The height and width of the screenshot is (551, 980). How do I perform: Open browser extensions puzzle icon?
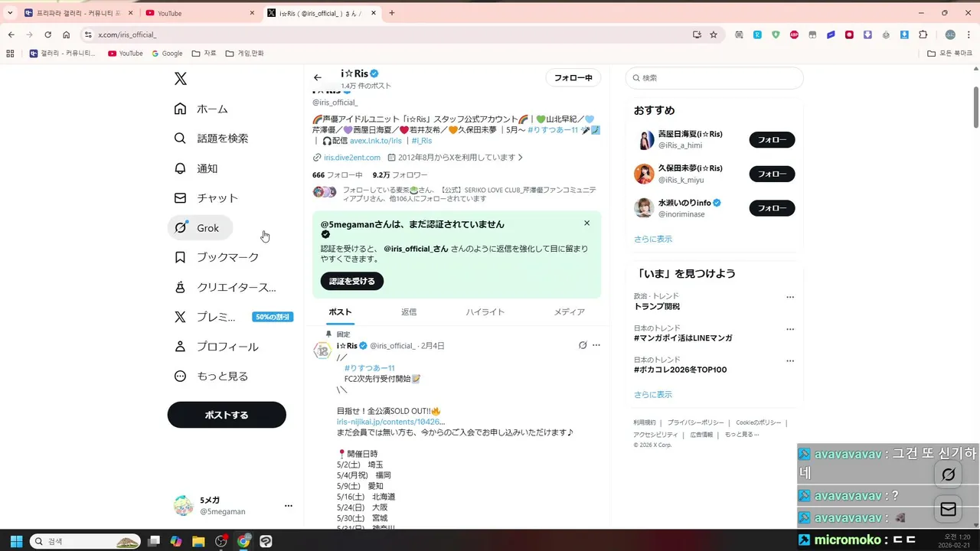point(923,34)
